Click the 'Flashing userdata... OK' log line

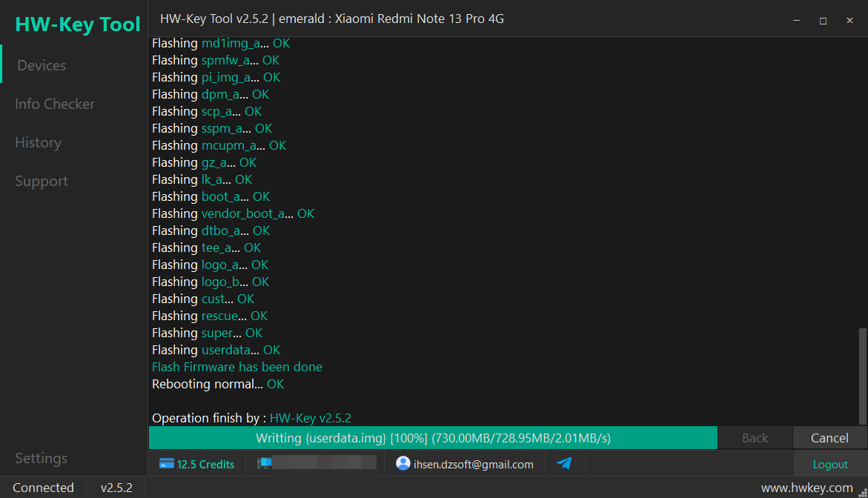point(216,350)
